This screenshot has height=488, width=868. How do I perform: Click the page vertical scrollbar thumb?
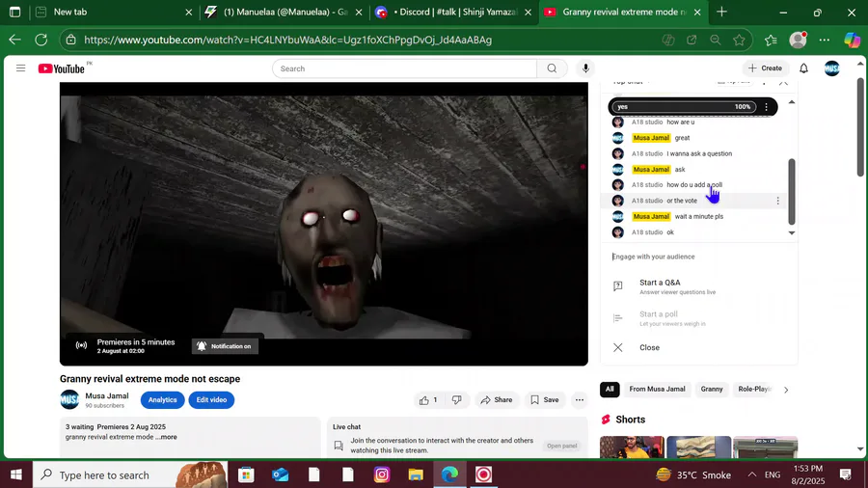coord(860,127)
